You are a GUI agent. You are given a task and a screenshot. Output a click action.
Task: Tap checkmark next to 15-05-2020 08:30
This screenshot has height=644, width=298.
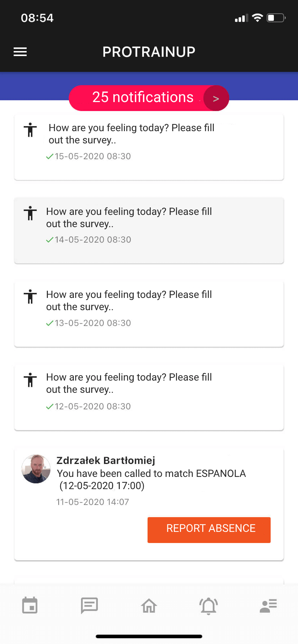[x=50, y=156]
